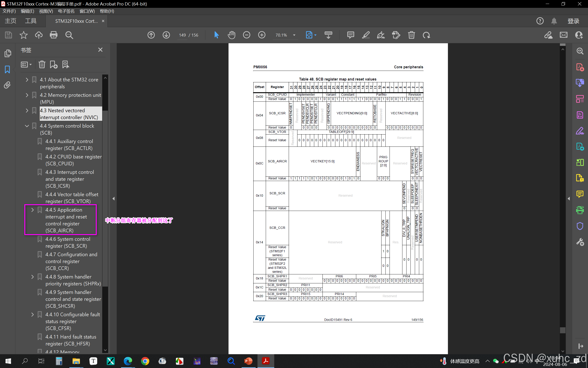Click the trash delete icon in toolbar
Viewport: 588px width, 368px height.
(411, 35)
